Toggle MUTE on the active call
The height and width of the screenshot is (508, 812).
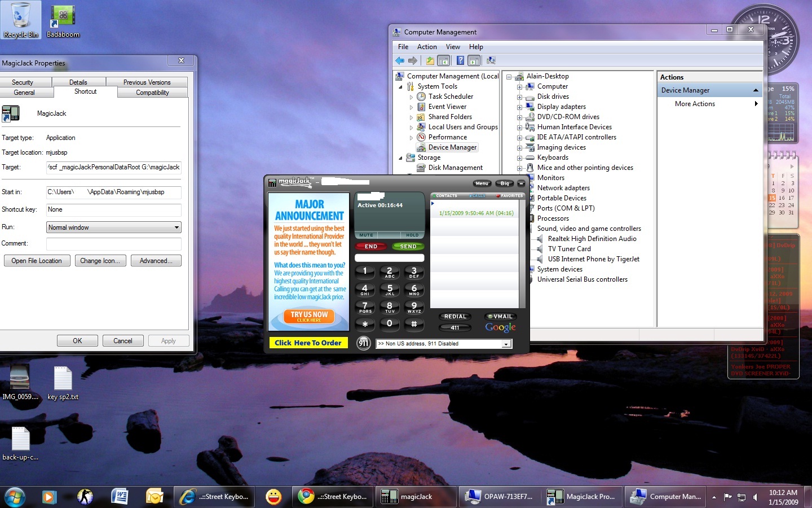coord(367,235)
